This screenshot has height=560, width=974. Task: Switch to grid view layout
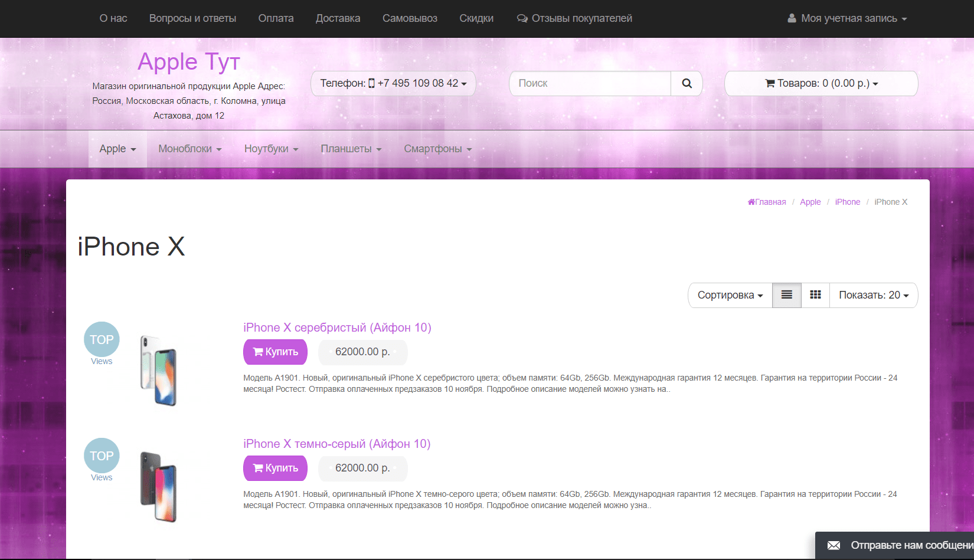click(x=815, y=295)
